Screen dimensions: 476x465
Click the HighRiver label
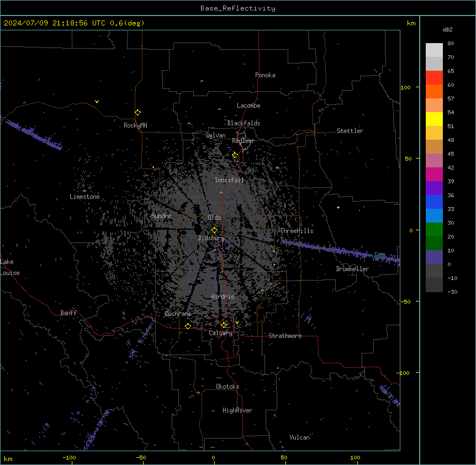[x=237, y=410]
